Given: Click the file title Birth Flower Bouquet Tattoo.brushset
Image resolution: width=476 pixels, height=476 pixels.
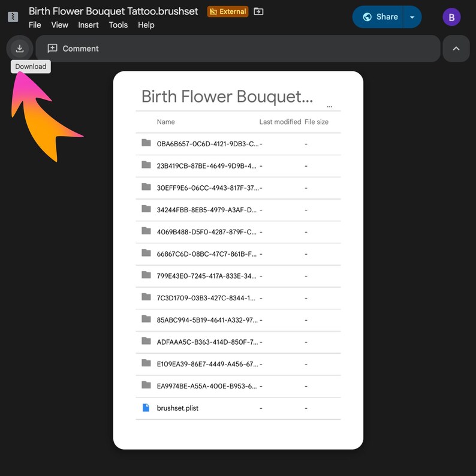Looking at the screenshot, I should pyautogui.click(x=113, y=11).
